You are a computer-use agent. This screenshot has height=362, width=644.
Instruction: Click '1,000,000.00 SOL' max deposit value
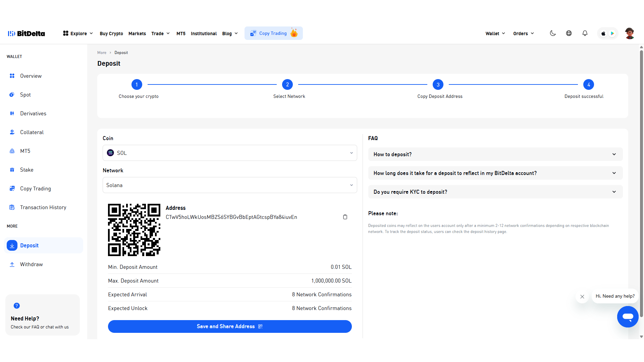(x=331, y=281)
